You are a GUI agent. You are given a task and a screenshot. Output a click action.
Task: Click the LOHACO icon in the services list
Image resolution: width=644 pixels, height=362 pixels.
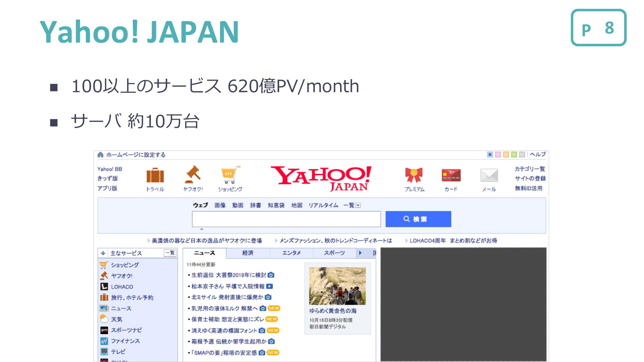[x=104, y=287]
